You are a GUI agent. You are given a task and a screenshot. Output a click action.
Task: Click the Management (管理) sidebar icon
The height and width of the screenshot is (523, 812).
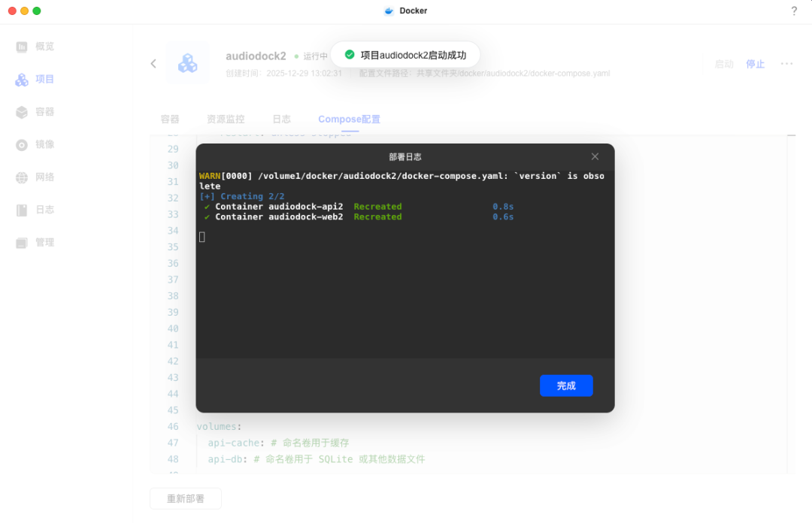coord(22,243)
